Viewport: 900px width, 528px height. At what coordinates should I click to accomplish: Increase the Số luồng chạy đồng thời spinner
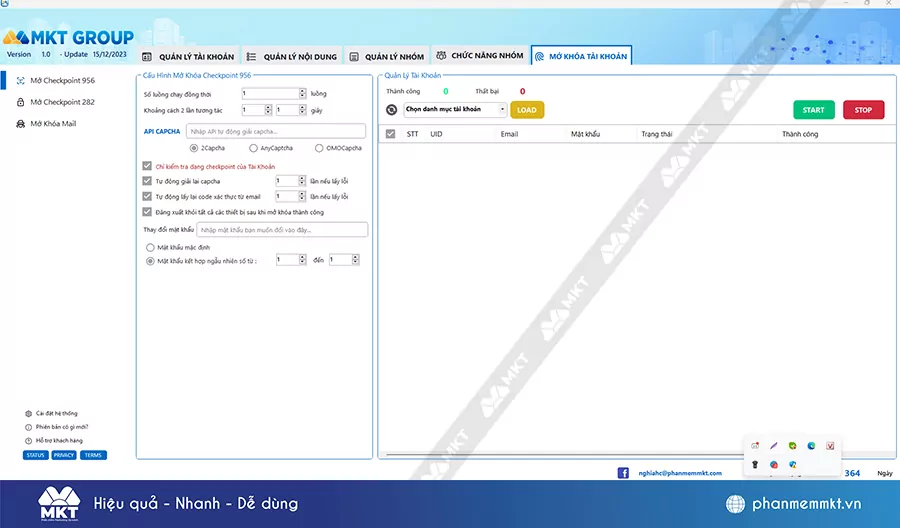(301, 91)
